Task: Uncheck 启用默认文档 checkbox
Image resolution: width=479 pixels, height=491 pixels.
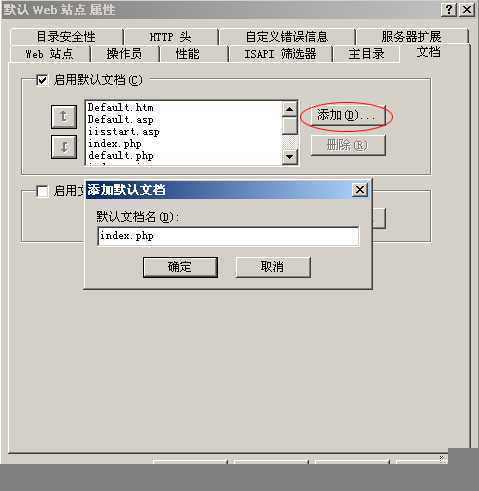Action: click(x=42, y=80)
